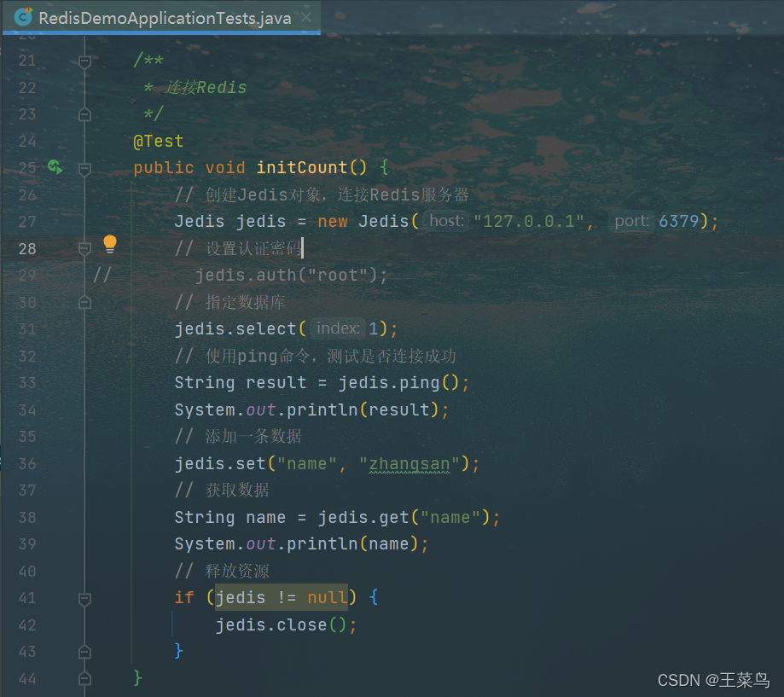This screenshot has width=784, height=697.
Task: Click the host: parameter hint
Action: point(446,221)
